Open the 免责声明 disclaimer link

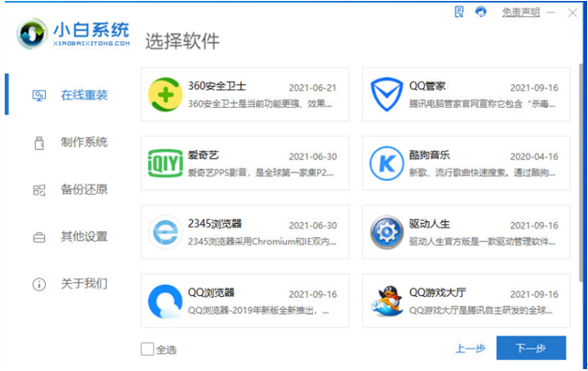click(520, 12)
